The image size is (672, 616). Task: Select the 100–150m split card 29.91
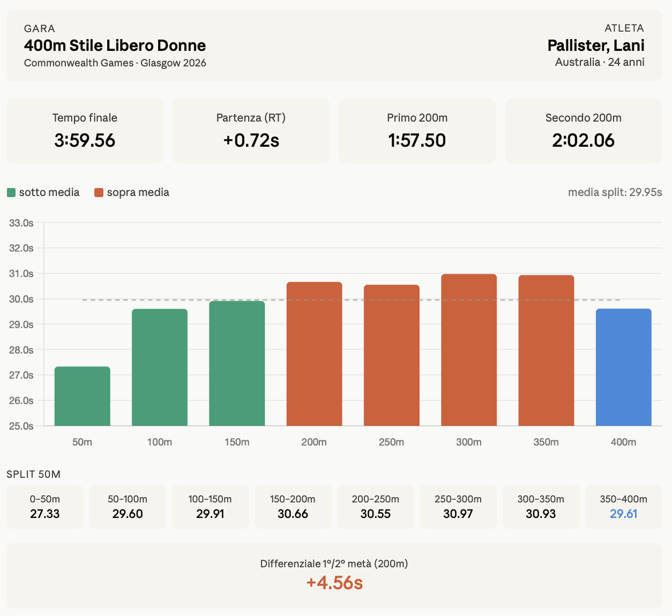[210, 507]
